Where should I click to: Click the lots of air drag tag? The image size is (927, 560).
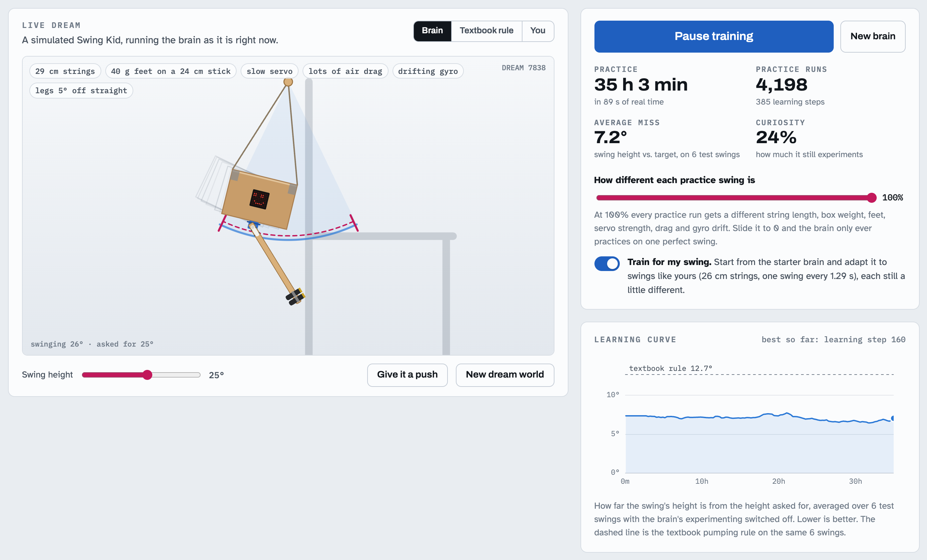[345, 71]
